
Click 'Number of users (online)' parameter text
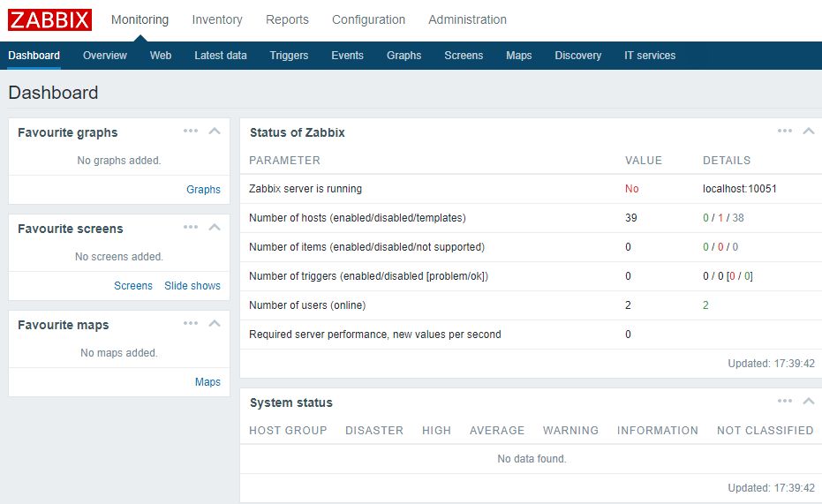pyautogui.click(x=307, y=305)
